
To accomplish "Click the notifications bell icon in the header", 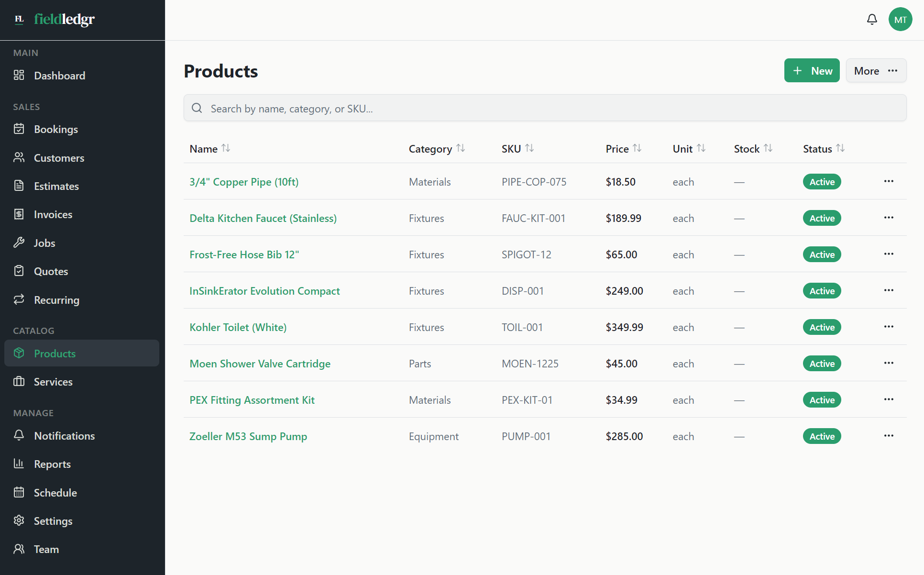I will coord(872,20).
